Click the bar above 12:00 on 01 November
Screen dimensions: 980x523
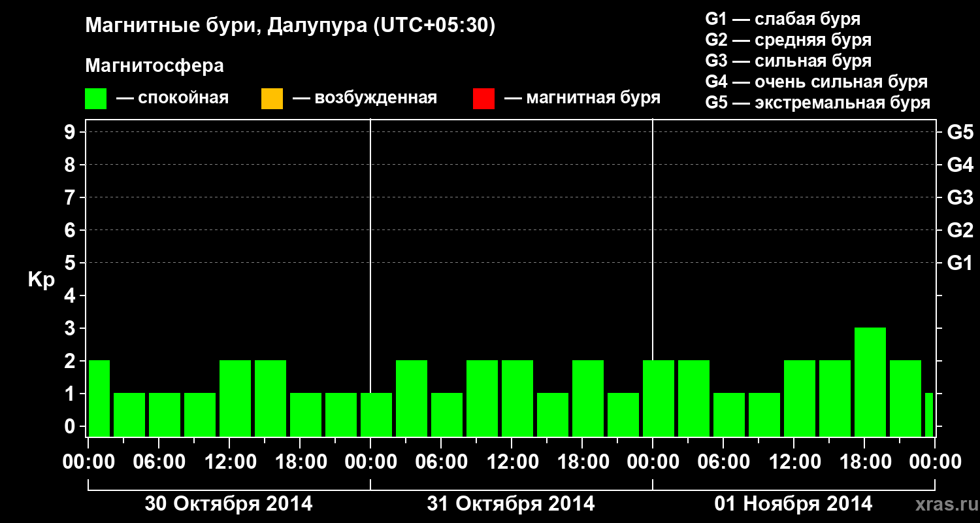[x=800, y=398]
